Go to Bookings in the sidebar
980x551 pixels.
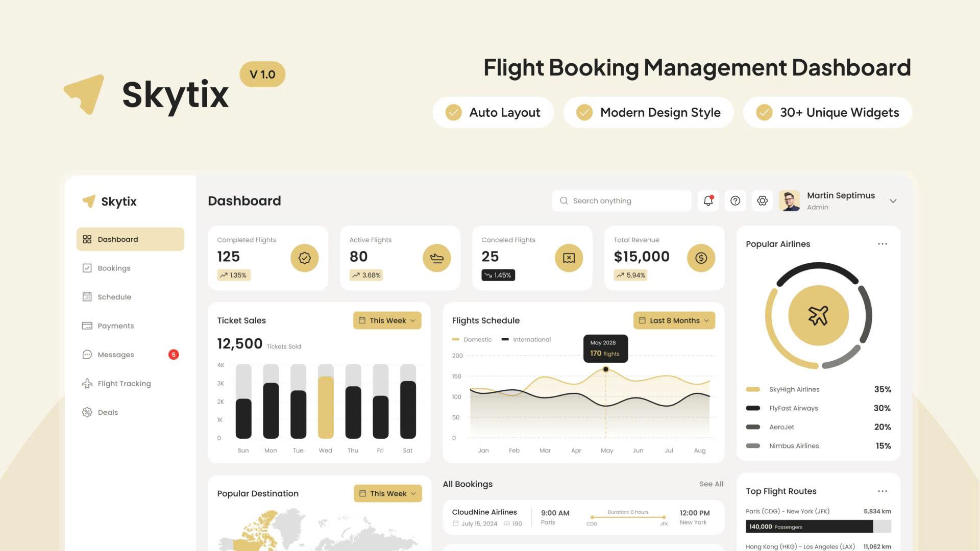click(130, 268)
